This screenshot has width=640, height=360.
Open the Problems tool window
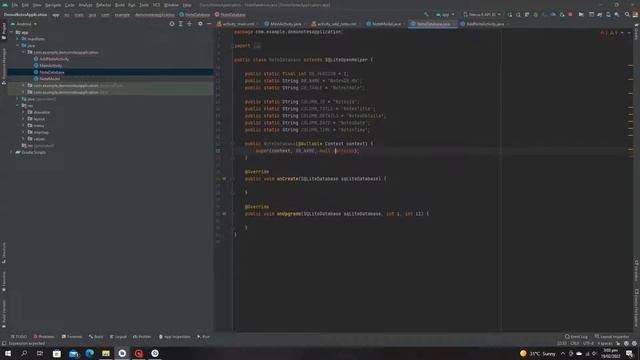coord(44,337)
